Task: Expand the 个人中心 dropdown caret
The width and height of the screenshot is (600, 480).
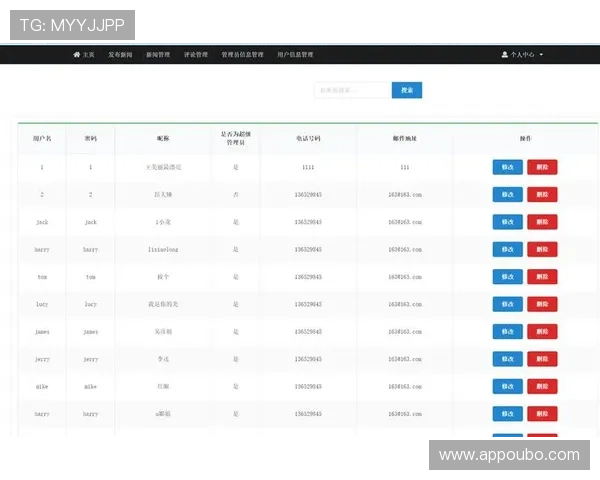Action: tap(541, 55)
